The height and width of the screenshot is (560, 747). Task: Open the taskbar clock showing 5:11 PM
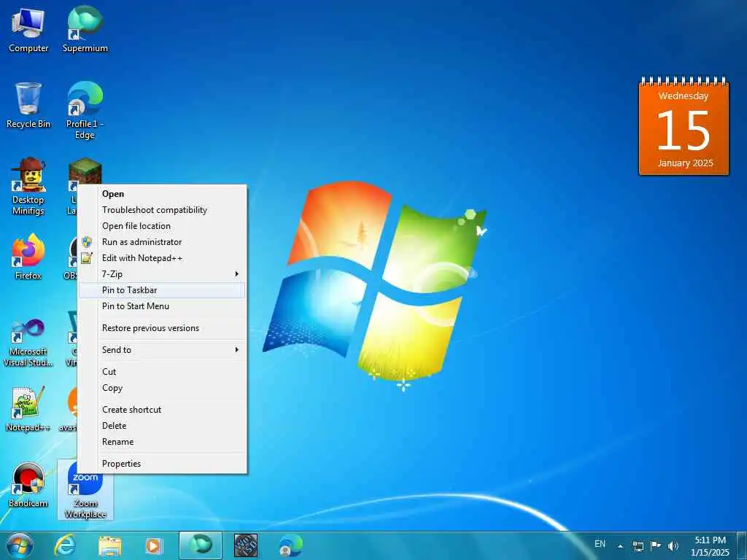pos(710,546)
